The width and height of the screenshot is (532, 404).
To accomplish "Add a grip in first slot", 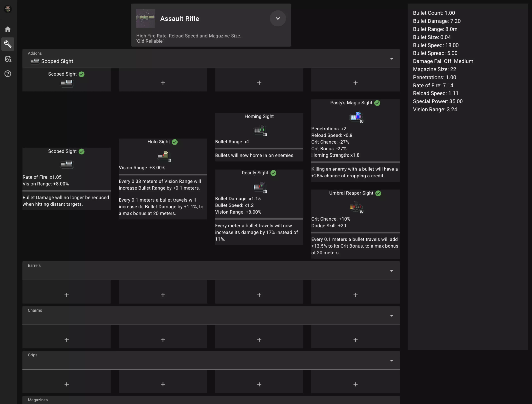I will [67, 384].
